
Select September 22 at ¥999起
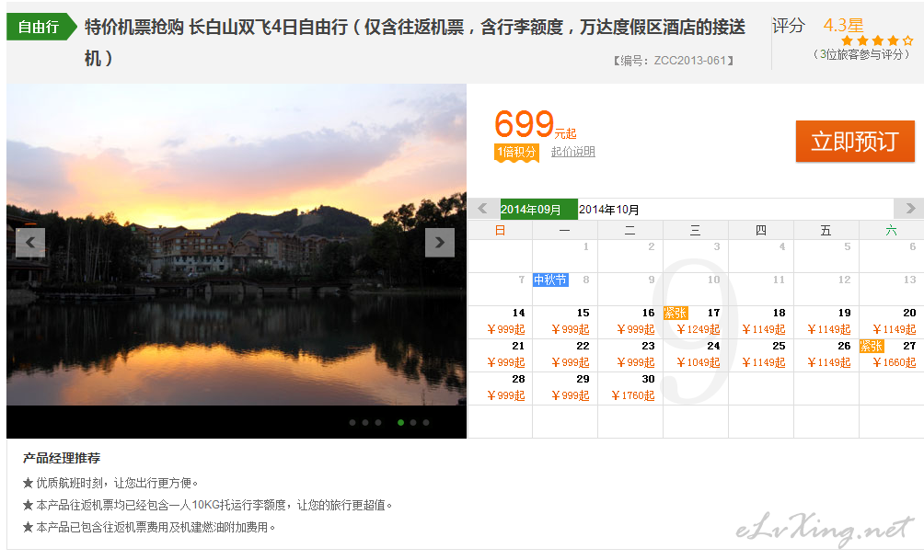coord(565,355)
